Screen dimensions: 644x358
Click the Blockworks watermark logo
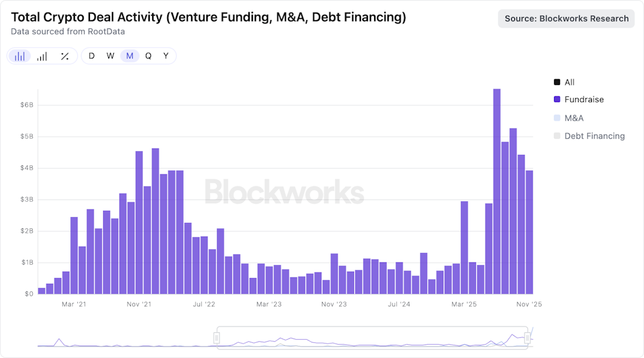pos(284,192)
